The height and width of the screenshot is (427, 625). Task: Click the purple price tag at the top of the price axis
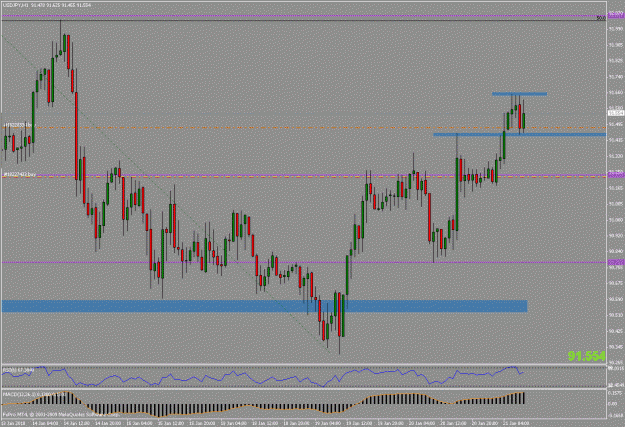point(616,15)
